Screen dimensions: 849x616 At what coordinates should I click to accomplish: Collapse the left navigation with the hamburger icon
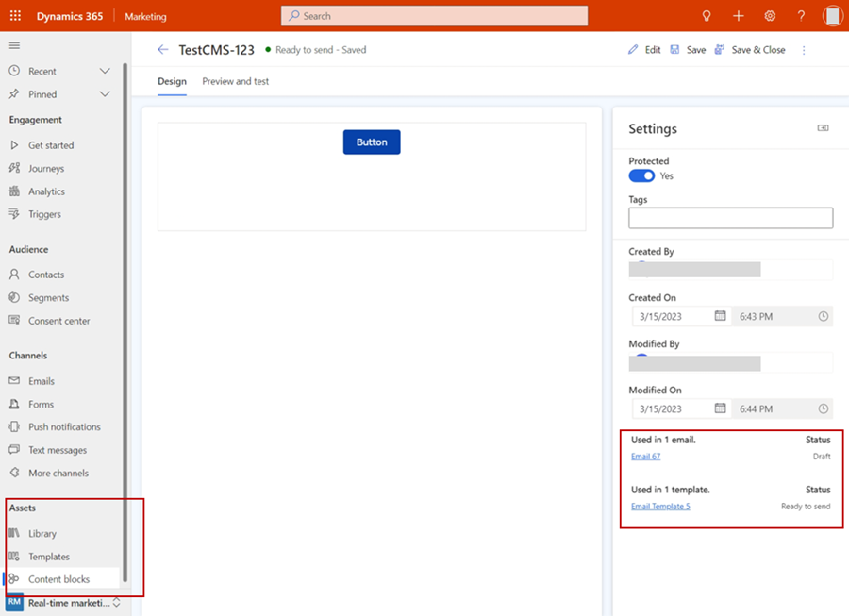[13, 44]
